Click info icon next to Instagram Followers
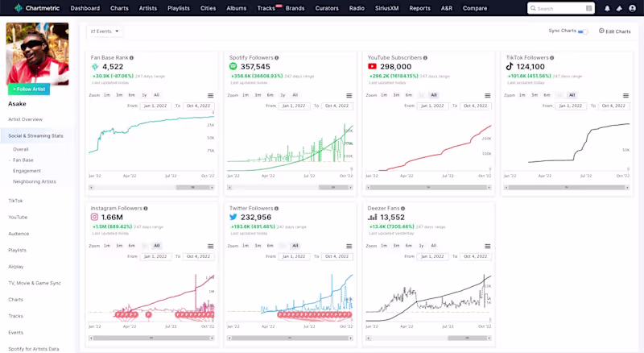This screenshot has width=644, height=353. point(146,209)
